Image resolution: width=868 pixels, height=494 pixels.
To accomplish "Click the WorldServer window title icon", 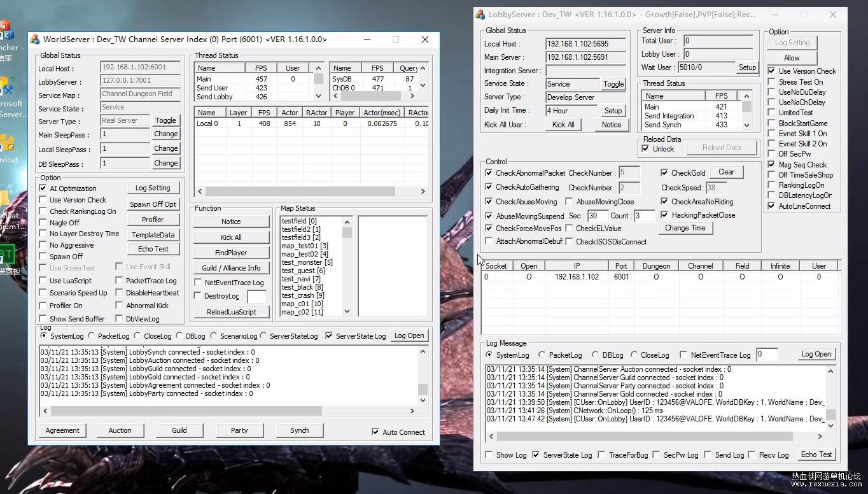I will tap(35, 39).
